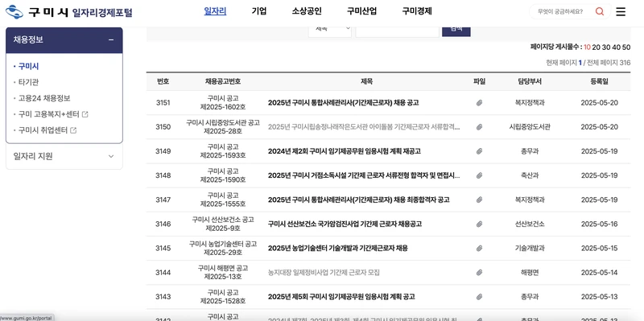Open attachment icon for post 3144
This screenshot has height=321, width=644.
click(x=479, y=272)
